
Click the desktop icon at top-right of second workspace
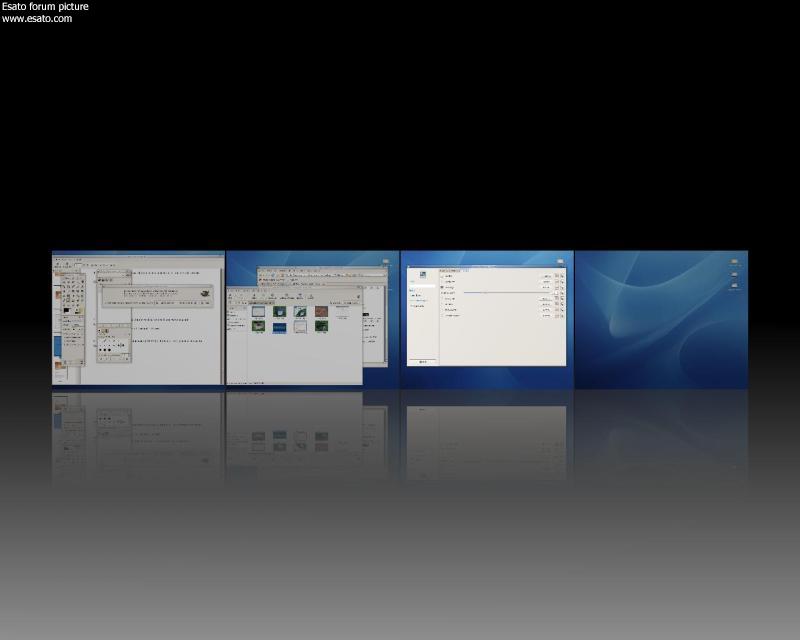(386, 261)
